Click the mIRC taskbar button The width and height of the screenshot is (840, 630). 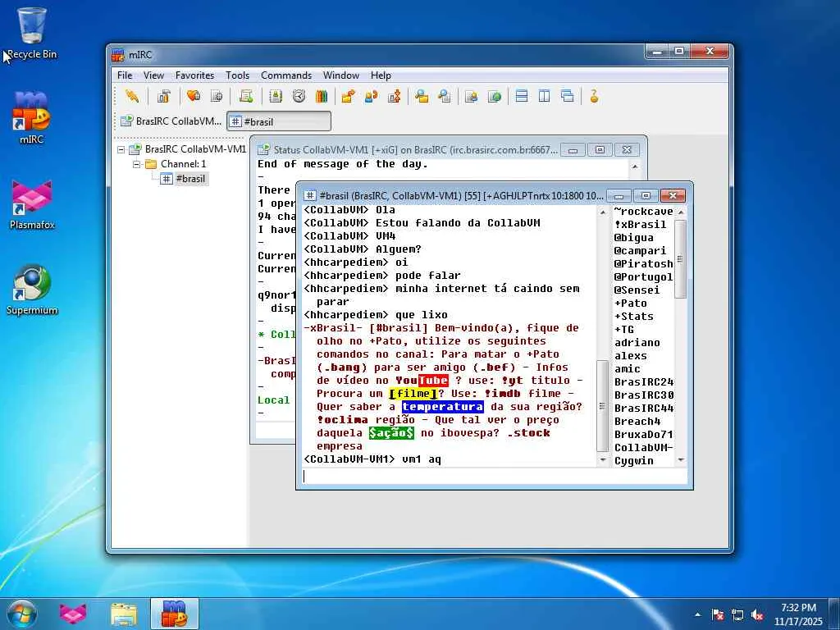point(174,614)
